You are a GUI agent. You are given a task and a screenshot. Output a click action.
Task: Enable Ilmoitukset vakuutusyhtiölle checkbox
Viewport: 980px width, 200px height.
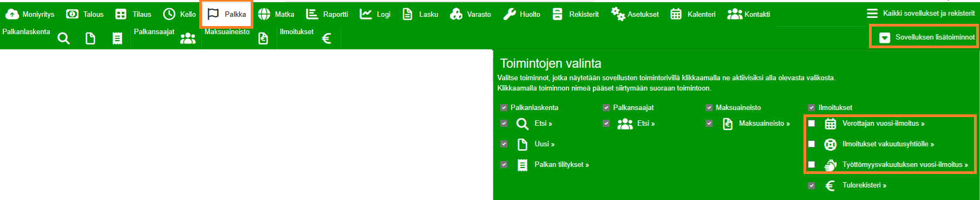click(812, 144)
